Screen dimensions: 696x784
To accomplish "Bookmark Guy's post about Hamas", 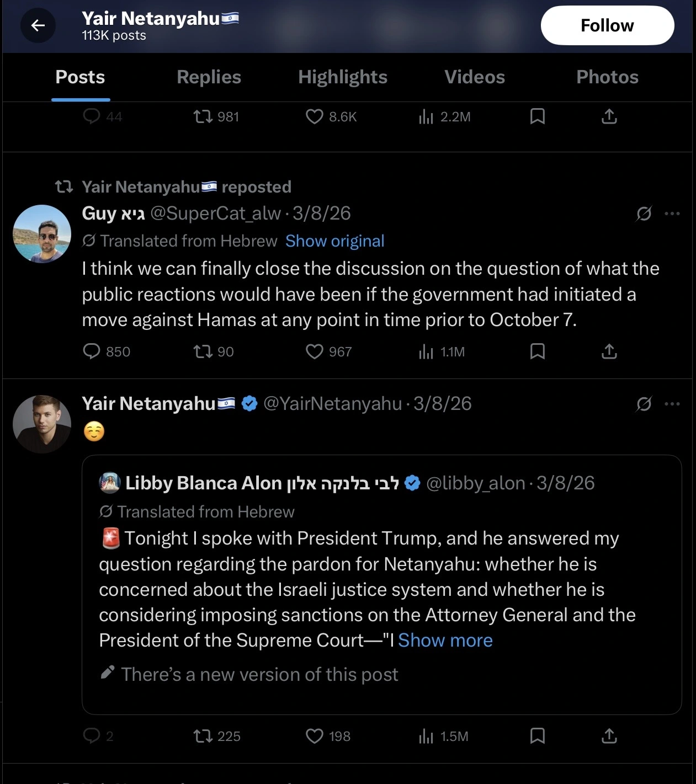I will [x=537, y=351].
